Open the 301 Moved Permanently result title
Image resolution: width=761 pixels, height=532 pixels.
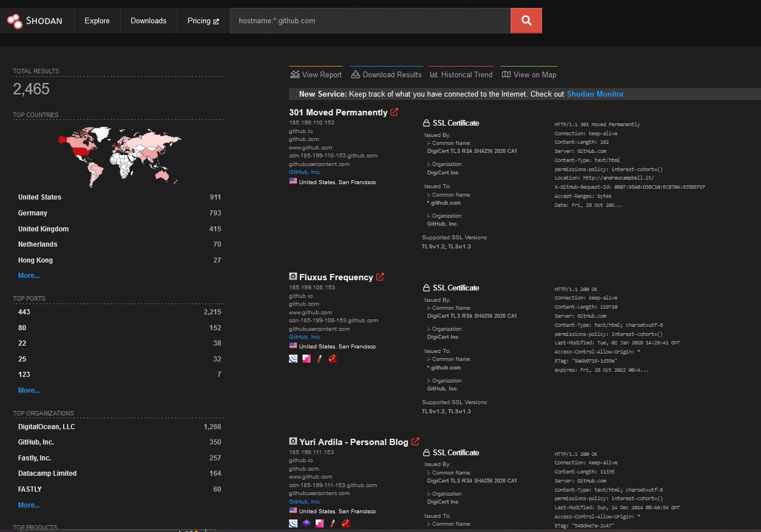tap(338, 113)
